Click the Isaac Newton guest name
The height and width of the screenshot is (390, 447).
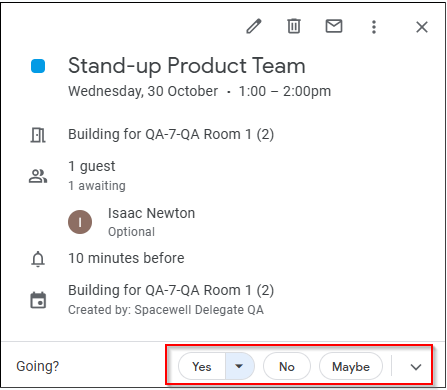(151, 213)
